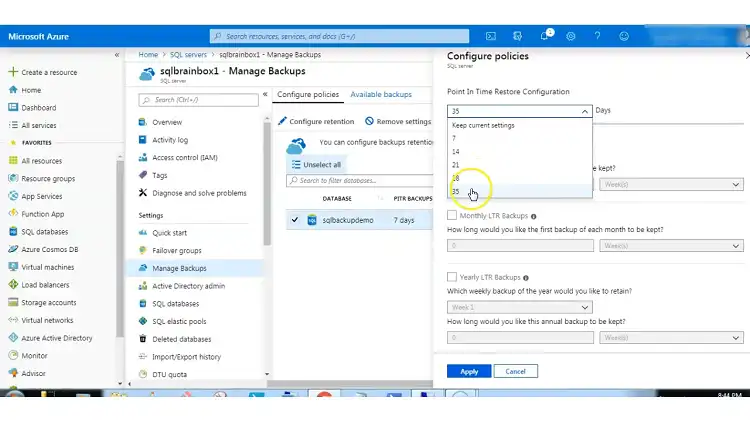Open Deleted databases menu item
The width and height of the screenshot is (750, 421).
click(x=181, y=339)
